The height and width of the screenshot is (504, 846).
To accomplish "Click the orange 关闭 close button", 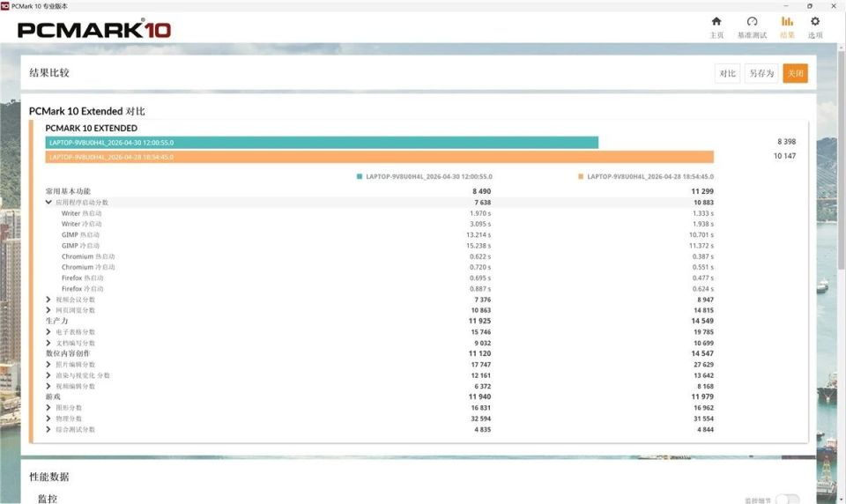I will point(795,73).
